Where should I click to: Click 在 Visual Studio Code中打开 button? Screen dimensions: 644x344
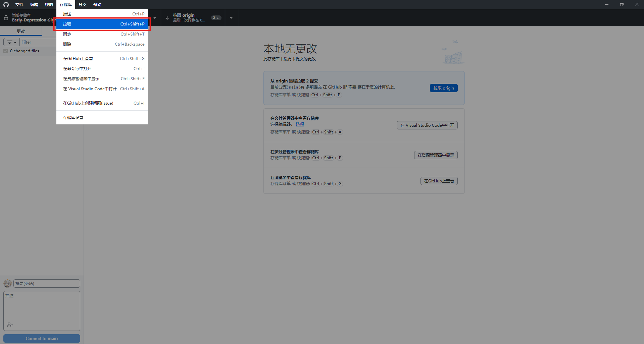coord(427,125)
